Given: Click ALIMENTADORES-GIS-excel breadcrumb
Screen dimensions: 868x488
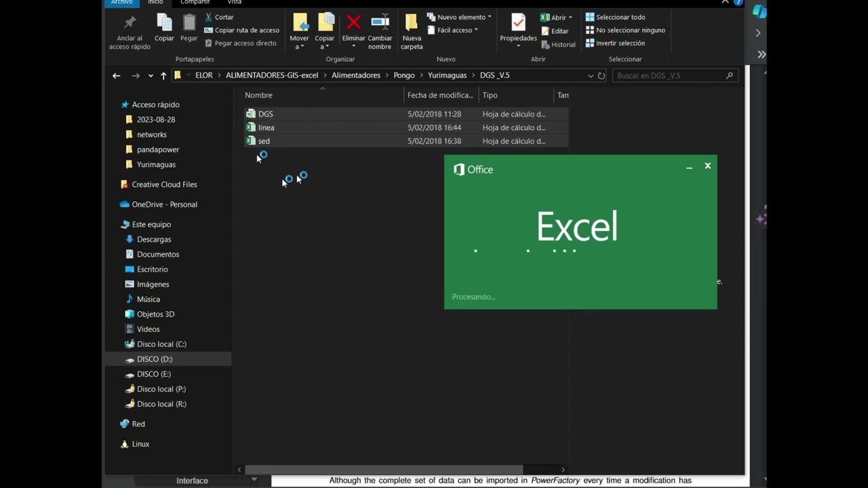Looking at the screenshot, I should [272, 75].
